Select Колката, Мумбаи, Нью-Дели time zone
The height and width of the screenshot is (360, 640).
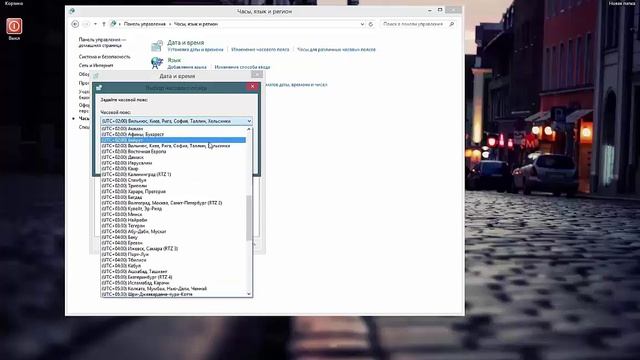coord(173,289)
